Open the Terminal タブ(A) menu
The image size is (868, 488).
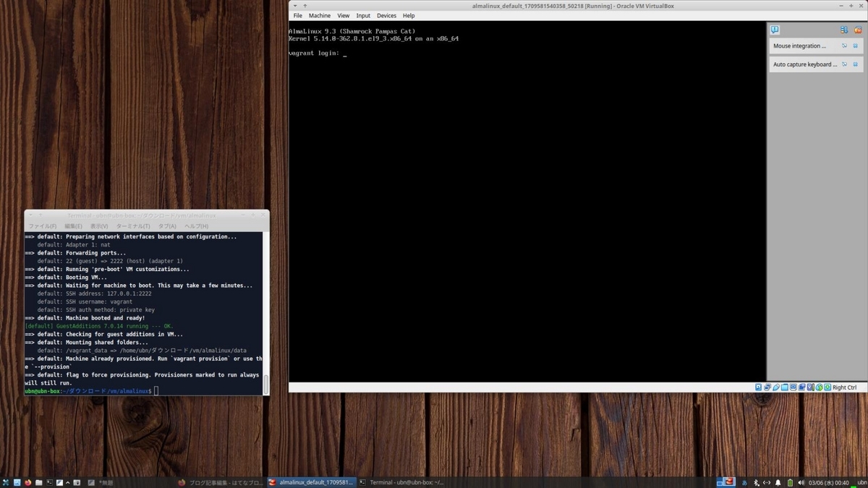167,226
